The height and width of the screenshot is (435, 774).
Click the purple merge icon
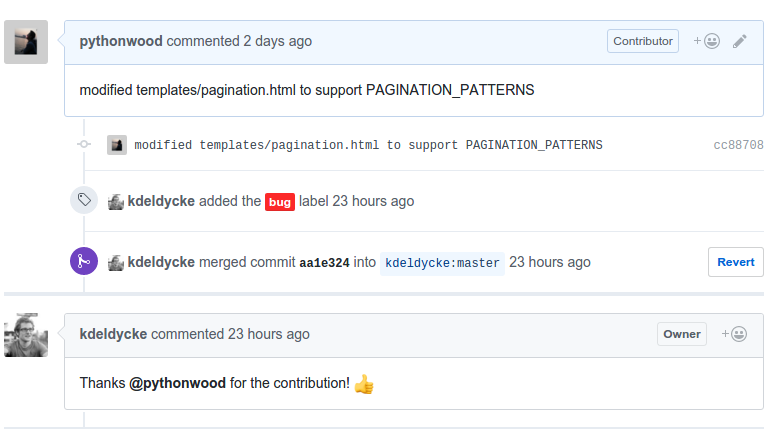pyautogui.click(x=84, y=261)
